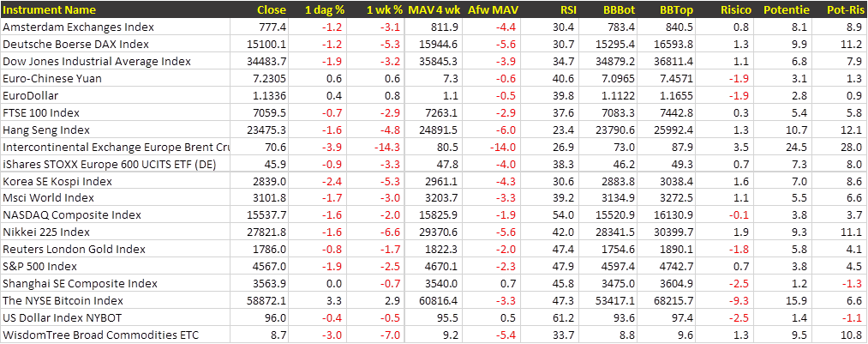This screenshot has width=868, height=344.
Task: Click the Close column header
Action: (x=272, y=9)
